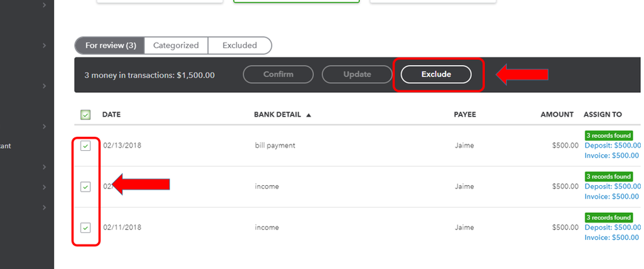Sort by Amount column header
Screen dimensions: 644x269
tap(556, 115)
